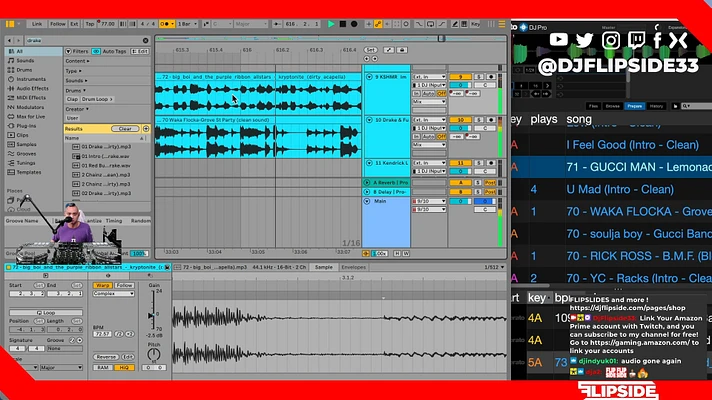Clear the Results filter
Image resolution: width=712 pixels, height=400 pixels.
125,129
